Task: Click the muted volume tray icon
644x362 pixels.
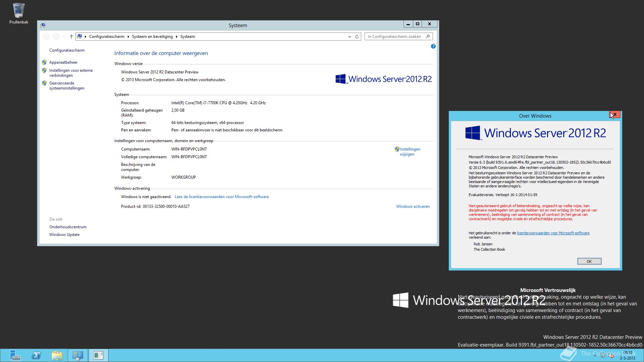Action: 611,356
